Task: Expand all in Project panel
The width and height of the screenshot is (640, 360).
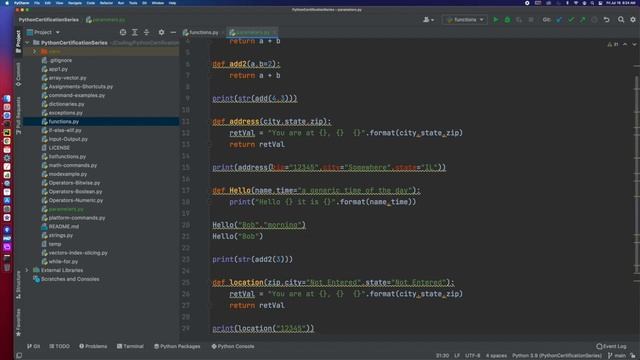Action: point(135,32)
